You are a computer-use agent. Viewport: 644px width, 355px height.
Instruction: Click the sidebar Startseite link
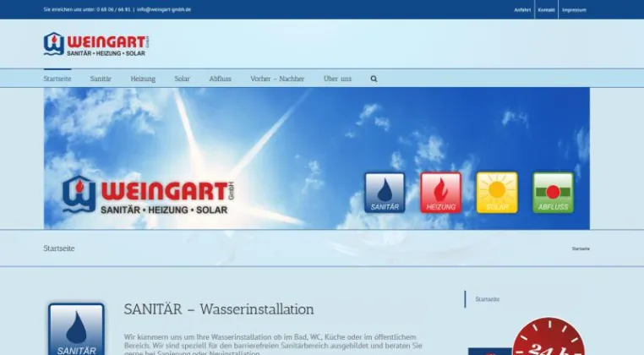tap(488, 299)
